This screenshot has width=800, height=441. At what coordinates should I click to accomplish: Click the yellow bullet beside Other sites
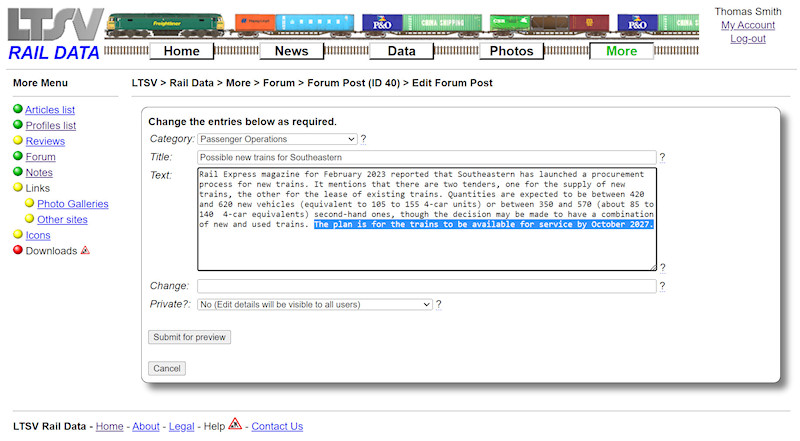pos(30,218)
